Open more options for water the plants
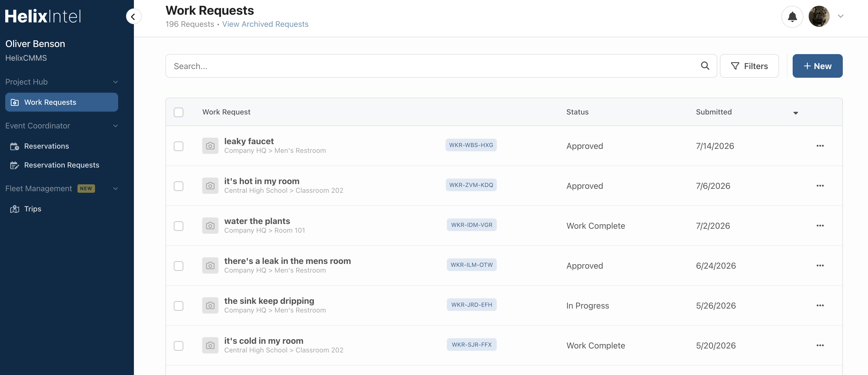The height and width of the screenshot is (375, 868). 820,226
